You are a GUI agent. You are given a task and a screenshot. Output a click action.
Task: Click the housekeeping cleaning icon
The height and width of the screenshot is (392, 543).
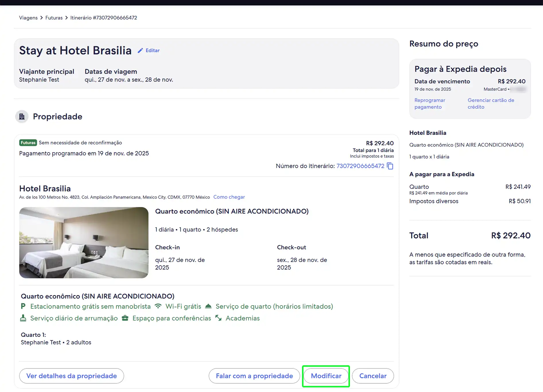23,318
